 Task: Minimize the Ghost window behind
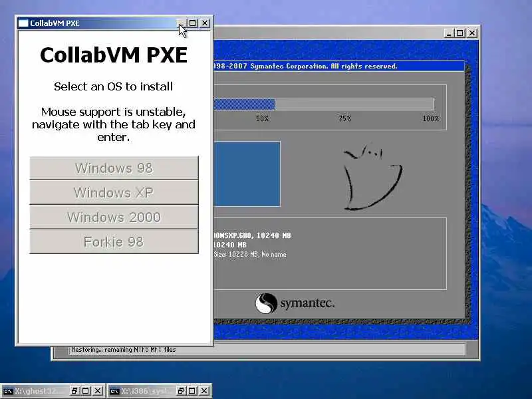(x=450, y=33)
